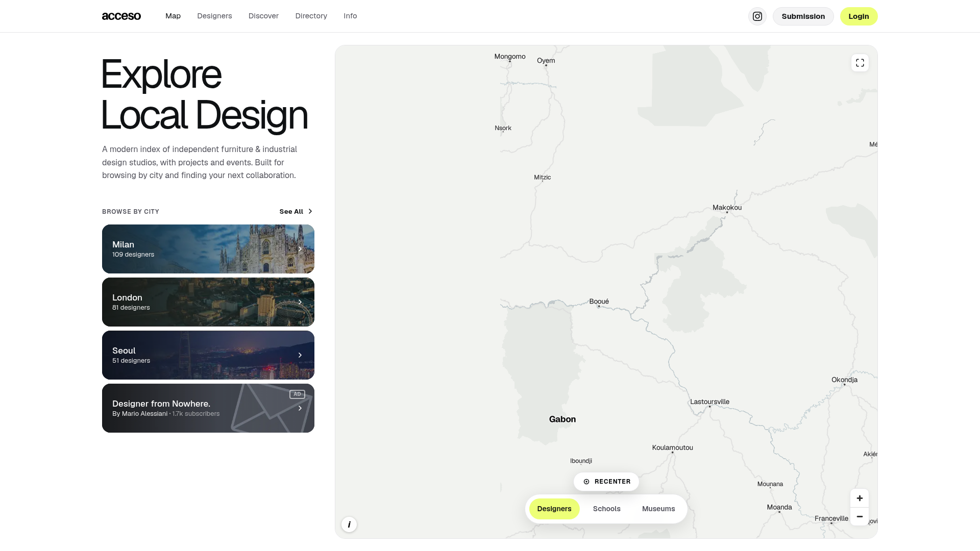
Task: Click the Recenter map button
Action: click(x=606, y=482)
